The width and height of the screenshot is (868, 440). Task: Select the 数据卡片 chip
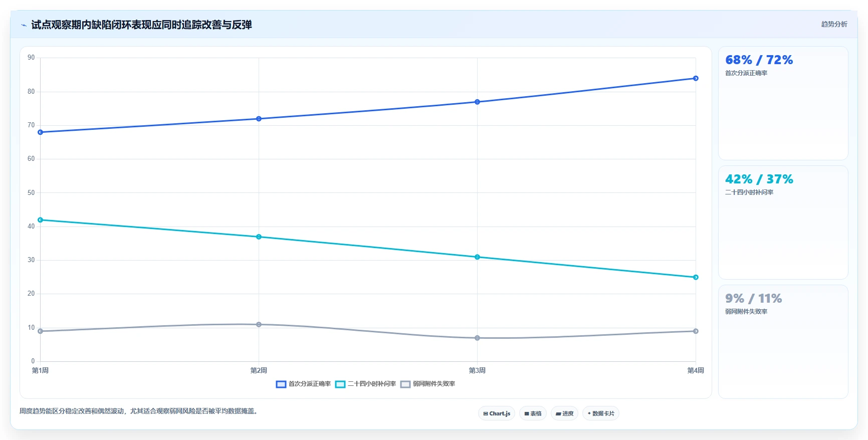[601, 413]
